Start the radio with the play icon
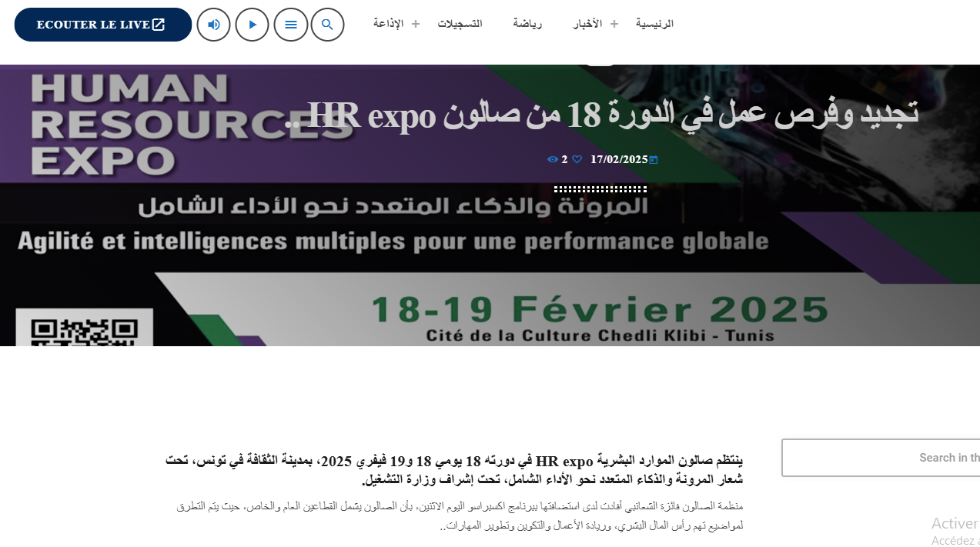 (x=253, y=25)
